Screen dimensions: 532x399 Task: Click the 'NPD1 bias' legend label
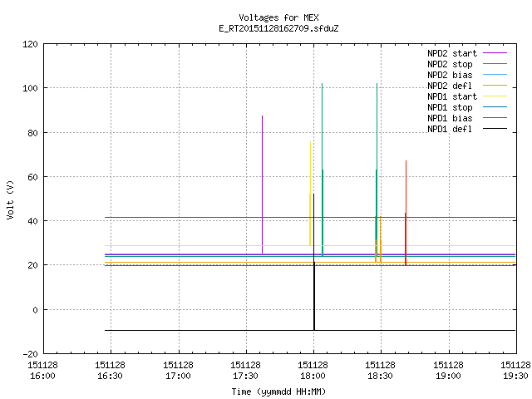450,118
